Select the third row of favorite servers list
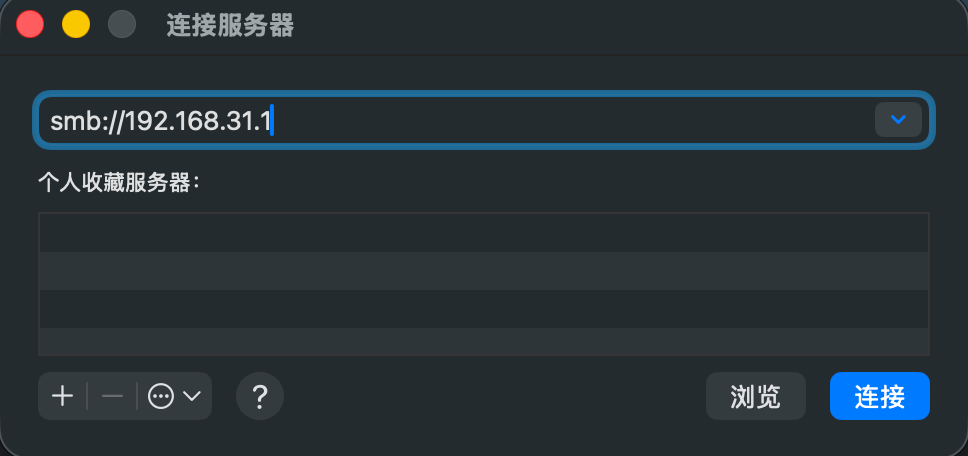This screenshot has width=968, height=456. pos(484,309)
